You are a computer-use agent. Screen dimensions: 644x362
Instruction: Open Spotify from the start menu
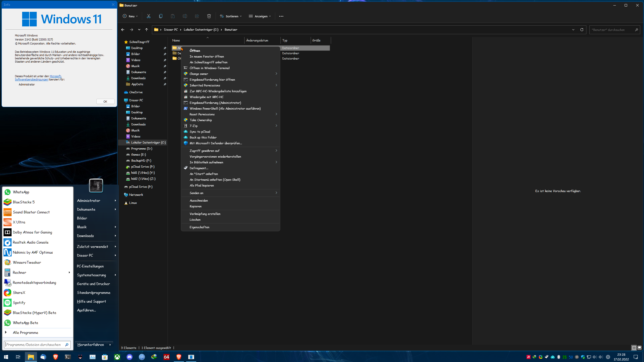(19, 302)
